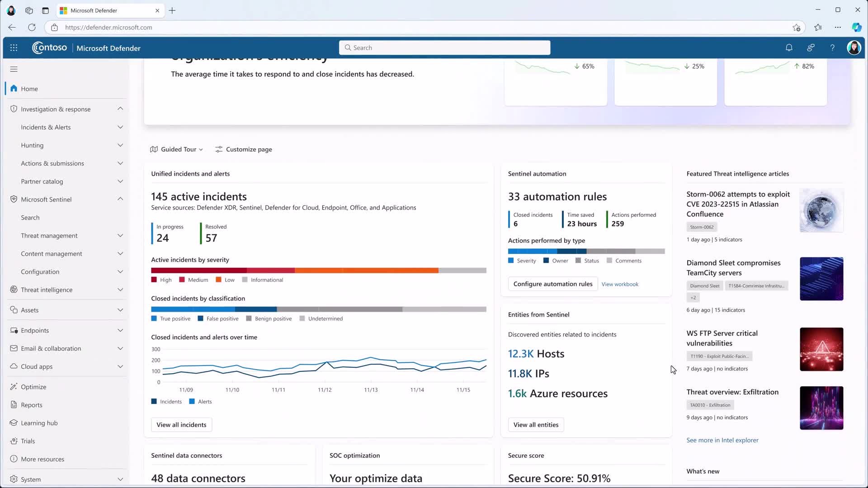Collapse the navigation hamburger menu
Viewport: 868px width, 488px height.
[14, 69]
